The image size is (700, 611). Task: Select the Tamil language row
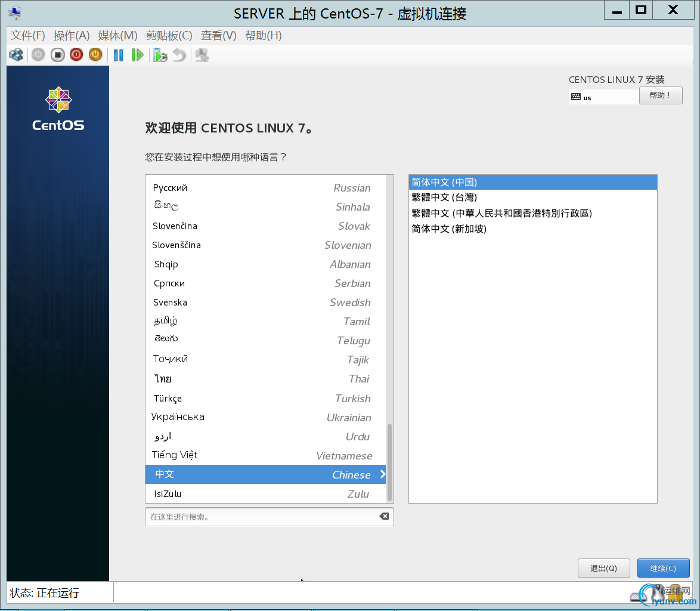[x=265, y=322]
